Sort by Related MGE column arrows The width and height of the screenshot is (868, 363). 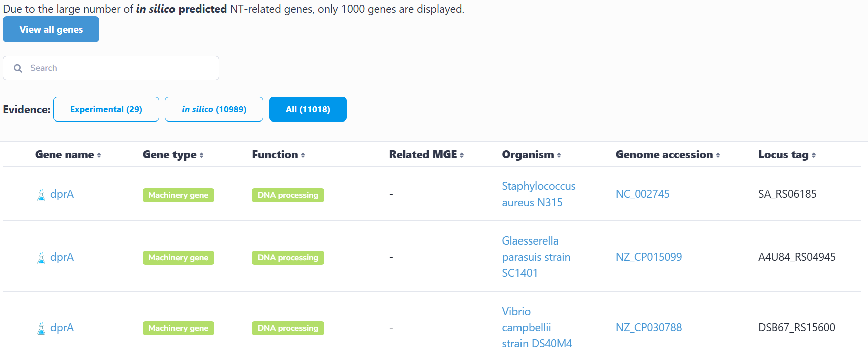(462, 155)
